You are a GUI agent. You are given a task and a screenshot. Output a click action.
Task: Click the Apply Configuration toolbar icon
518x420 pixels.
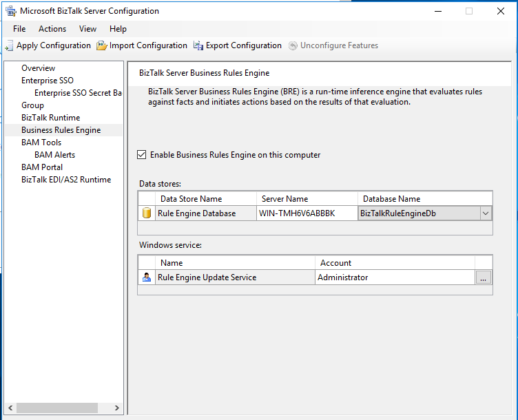tap(9, 45)
